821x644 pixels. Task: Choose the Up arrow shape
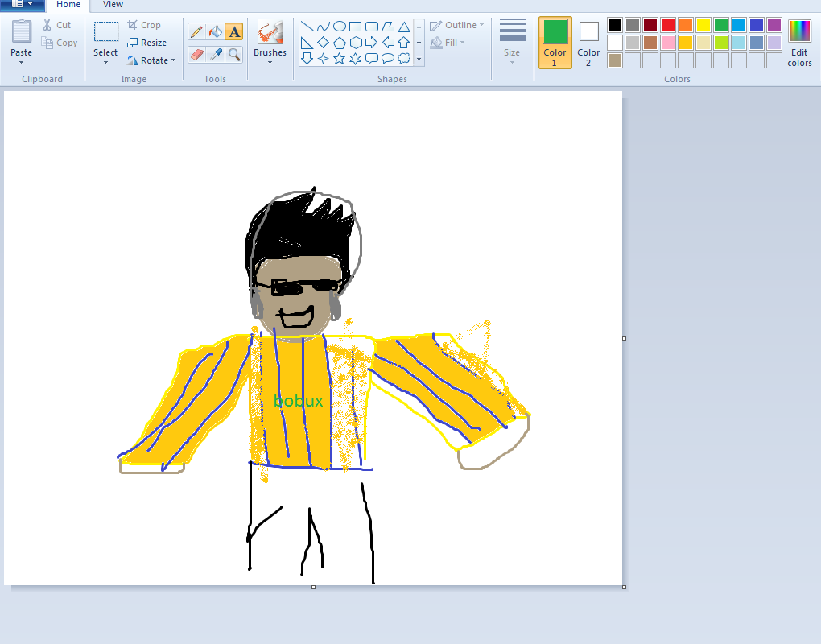pos(404,43)
